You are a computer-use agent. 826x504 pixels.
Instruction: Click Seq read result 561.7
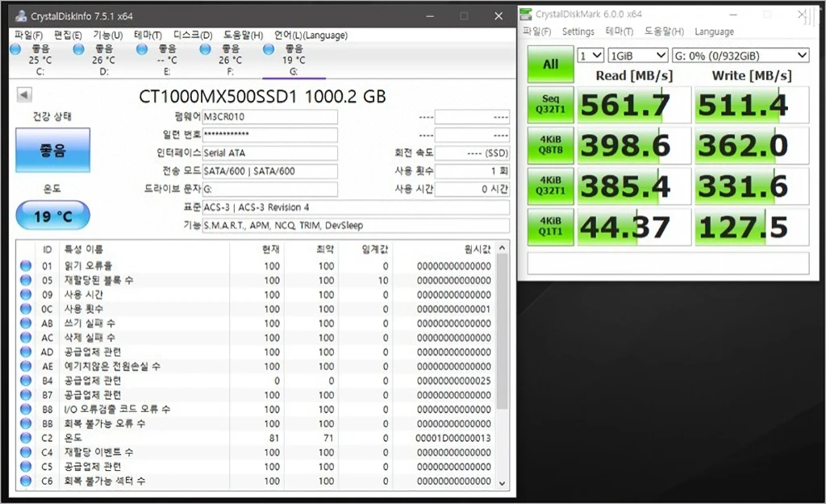click(634, 105)
